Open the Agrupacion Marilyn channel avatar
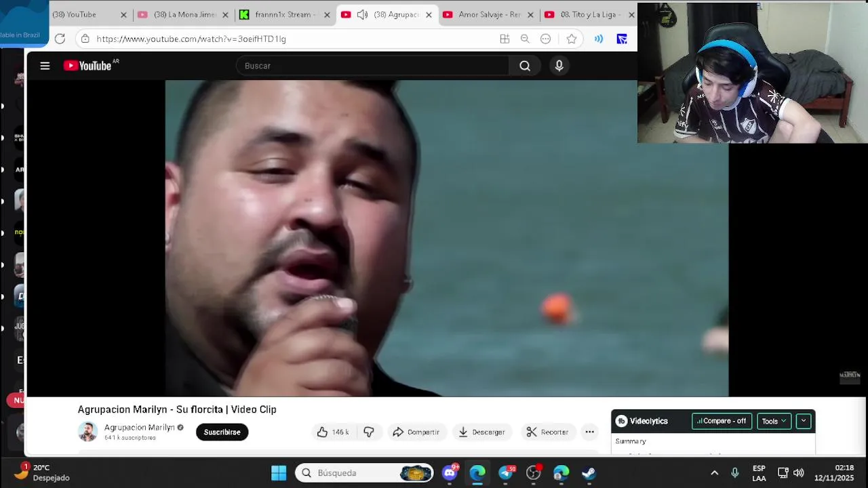This screenshot has width=868, height=488. 87,432
